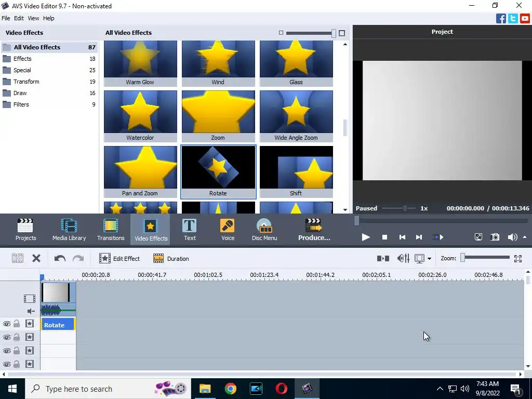Jump to the next scene
The image size is (532, 399).
pos(437,237)
